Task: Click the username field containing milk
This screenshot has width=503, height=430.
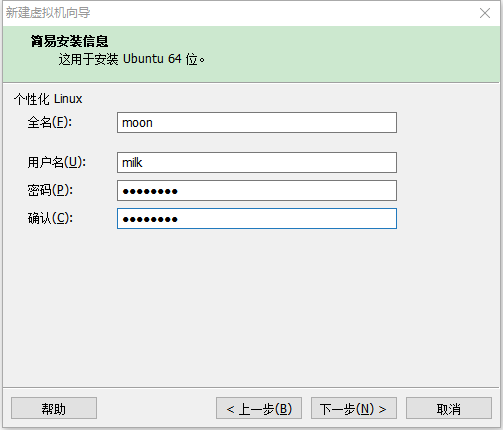Action: click(257, 163)
